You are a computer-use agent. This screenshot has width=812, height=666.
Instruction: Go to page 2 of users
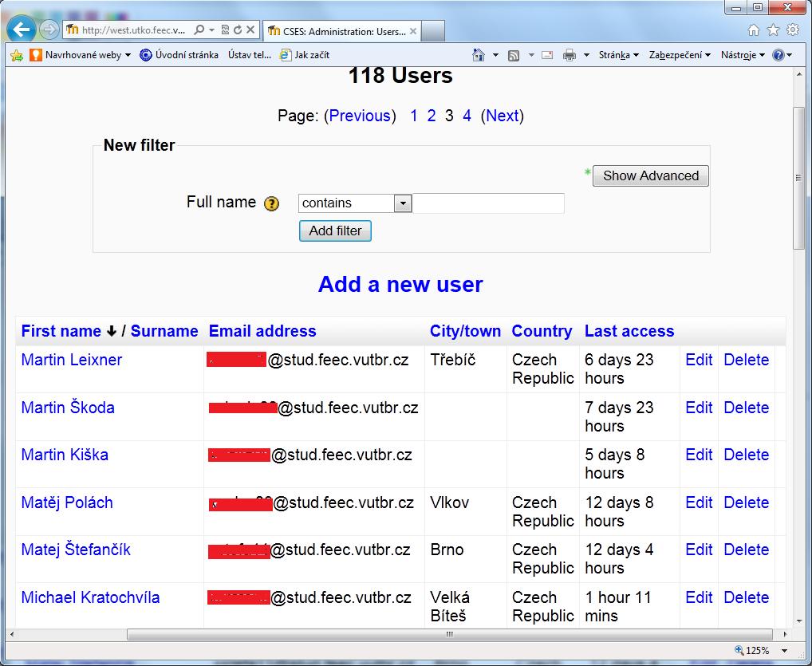click(x=432, y=116)
